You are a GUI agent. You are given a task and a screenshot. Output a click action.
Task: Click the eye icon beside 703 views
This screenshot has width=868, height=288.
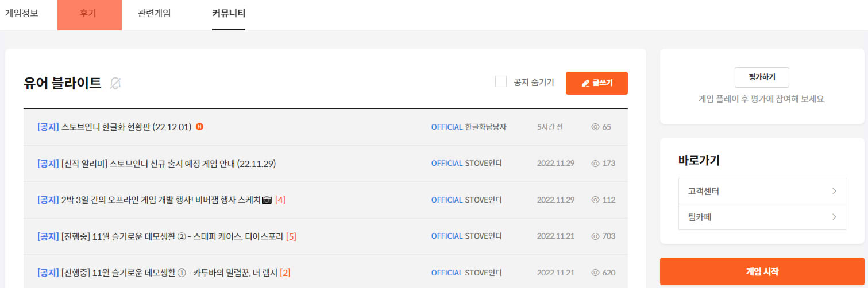pos(595,236)
